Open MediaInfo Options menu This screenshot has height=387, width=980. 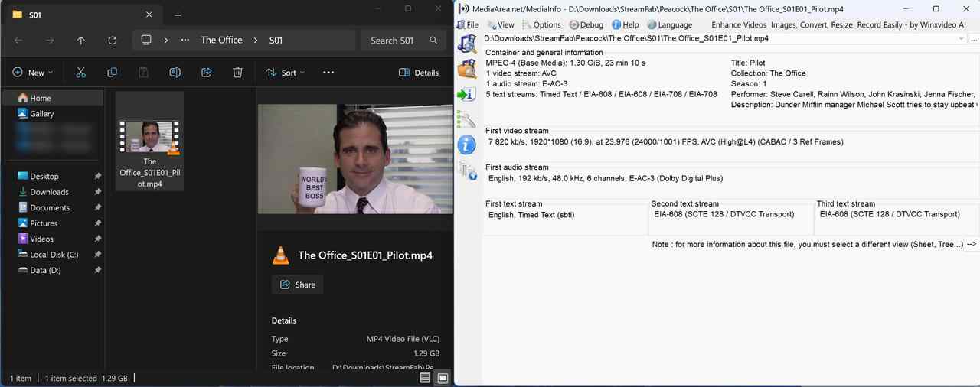point(541,24)
